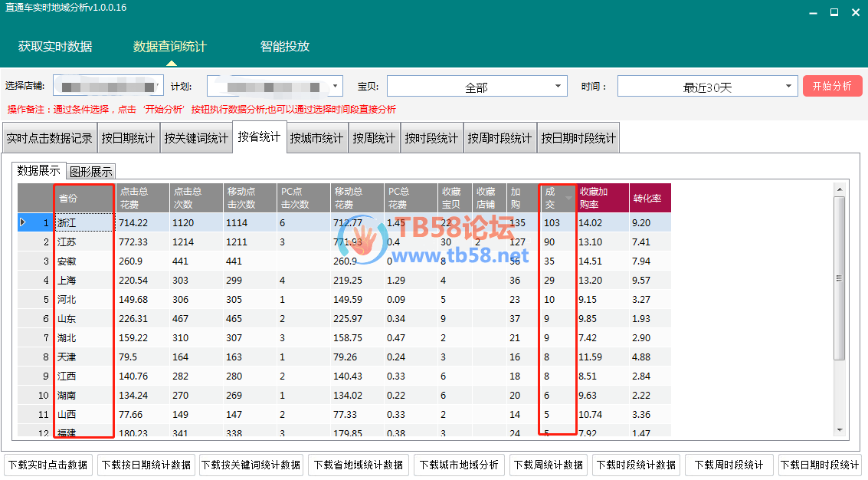Switch to the 按周时段统计 tab

point(500,138)
